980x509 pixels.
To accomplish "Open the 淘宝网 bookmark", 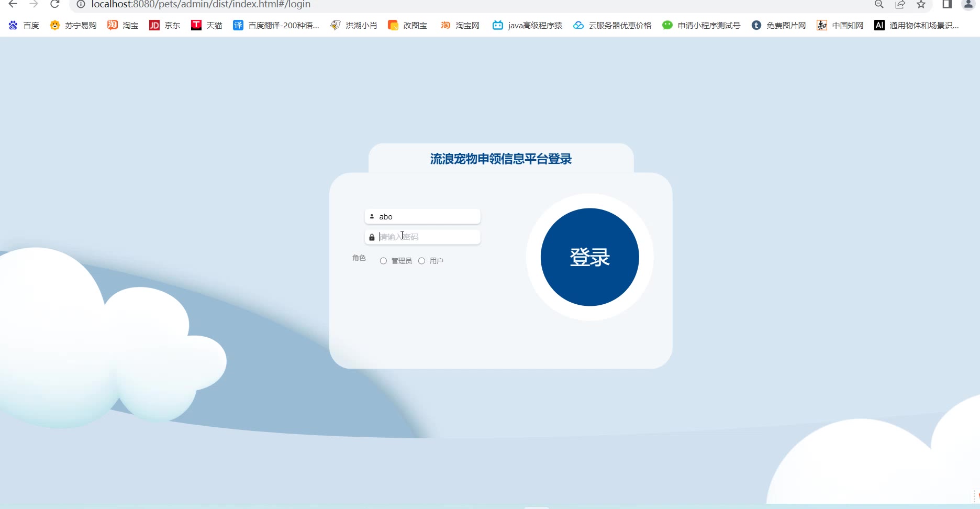I will (460, 25).
